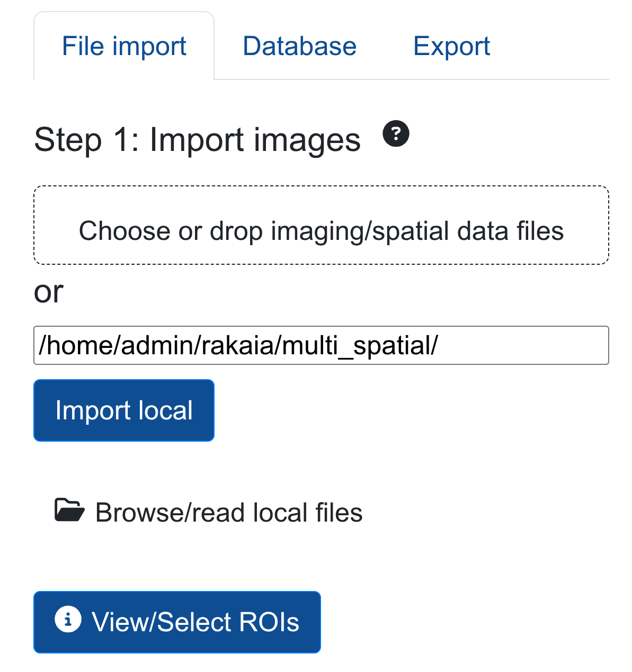Click "local files" in the Browse label
The image size is (632, 672).
pyautogui.click(x=307, y=513)
